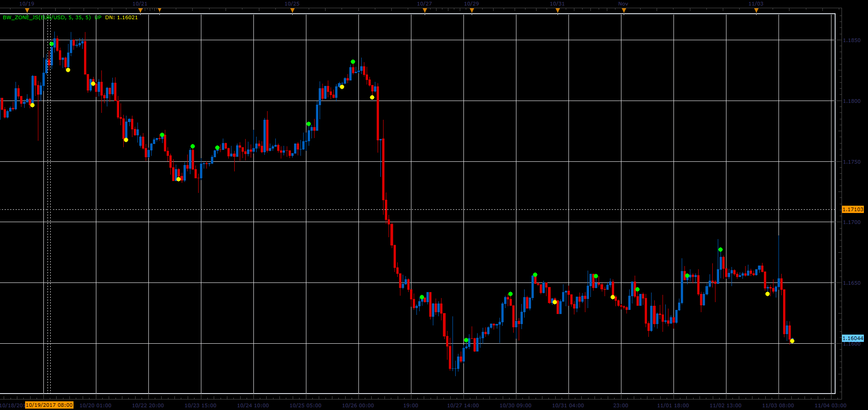868x410 pixels.
Task: Click the 10/24 10:00 time axis label
Action: tap(253, 405)
